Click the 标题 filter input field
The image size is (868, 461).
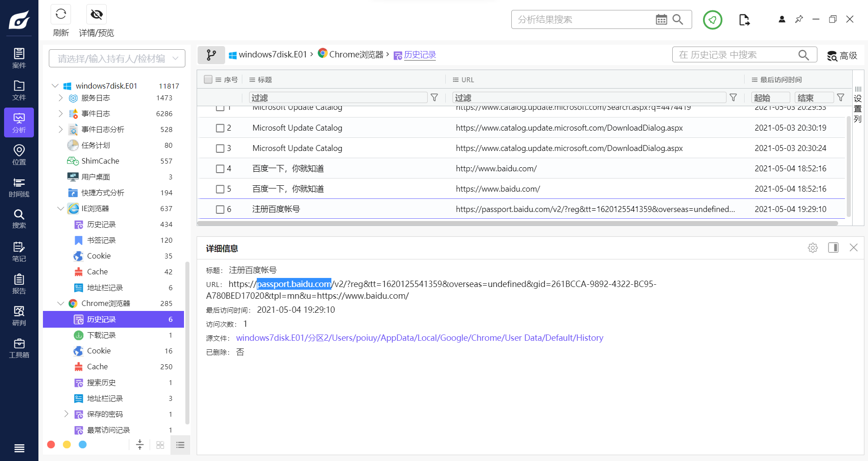click(338, 98)
